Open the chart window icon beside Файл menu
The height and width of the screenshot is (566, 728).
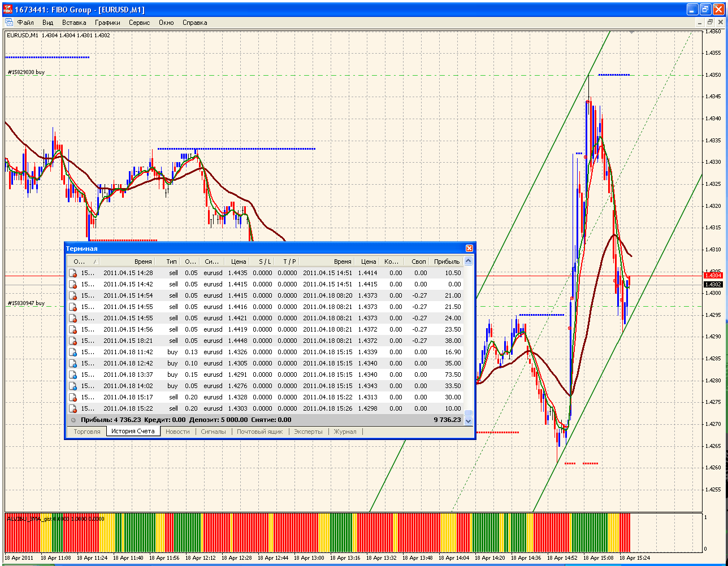(x=8, y=23)
